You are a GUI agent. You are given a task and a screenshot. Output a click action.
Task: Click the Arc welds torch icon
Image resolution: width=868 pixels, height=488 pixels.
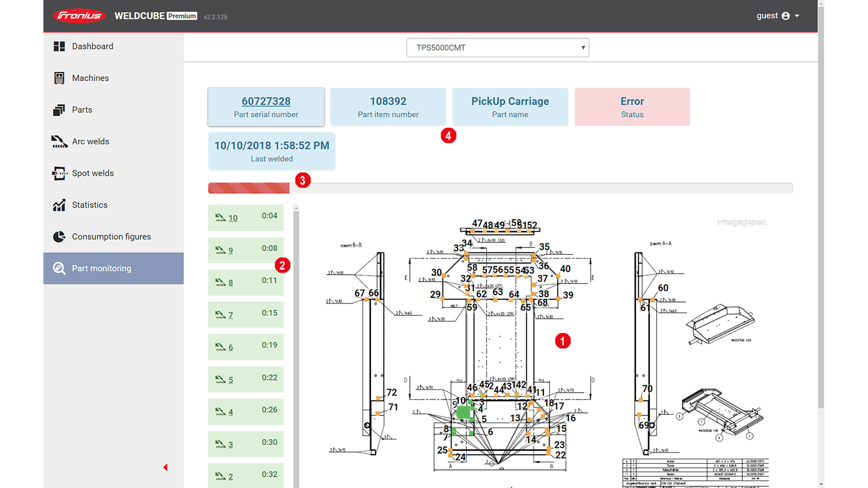59,141
